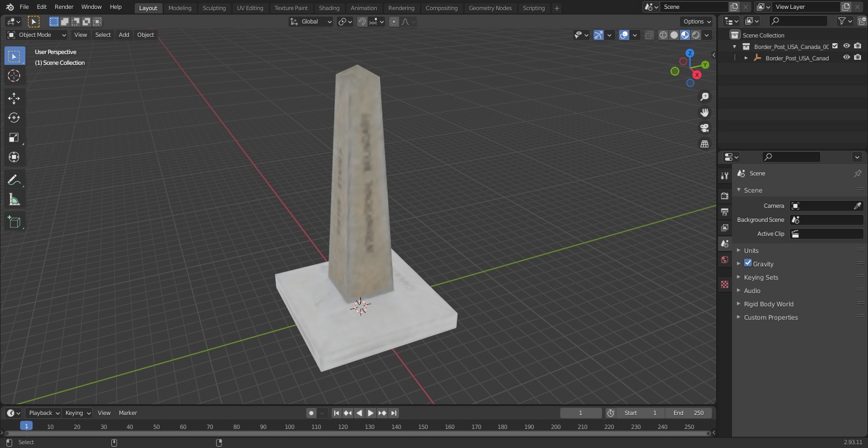868x448 pixels.
Task: Open Global transform orientation dropdown
Action: click(x=311, y=22)
